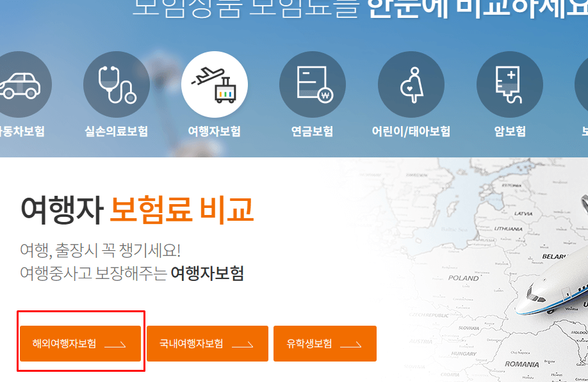
Task: Open 유학생보험 comparison
Action: 325,344
